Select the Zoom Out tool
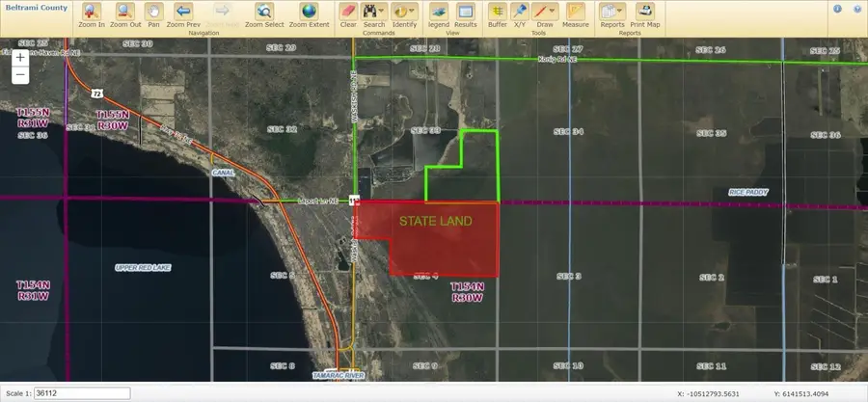This screenshot has width=868, height=402. pos(125,13)
